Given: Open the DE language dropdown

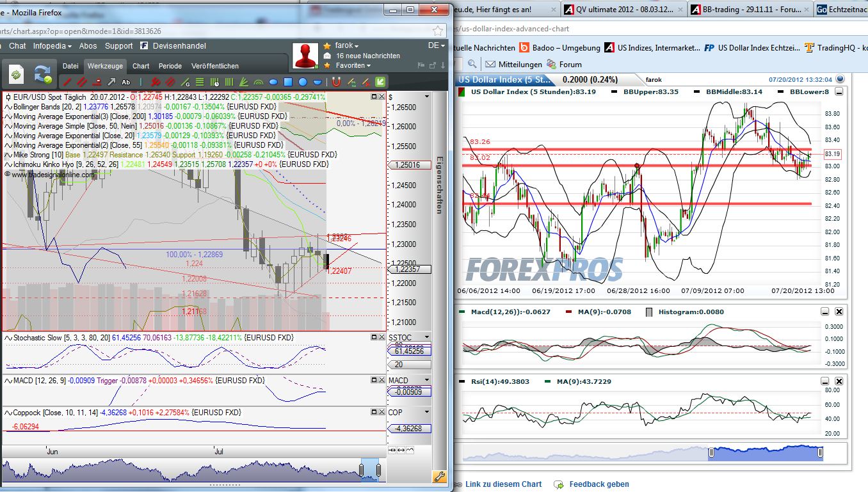Looking at the screenshot, I should tap(437, 46).
